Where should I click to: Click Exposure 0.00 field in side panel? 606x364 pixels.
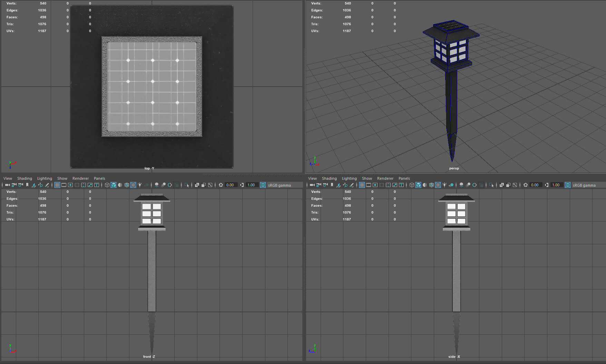click(x=536, y=185)
